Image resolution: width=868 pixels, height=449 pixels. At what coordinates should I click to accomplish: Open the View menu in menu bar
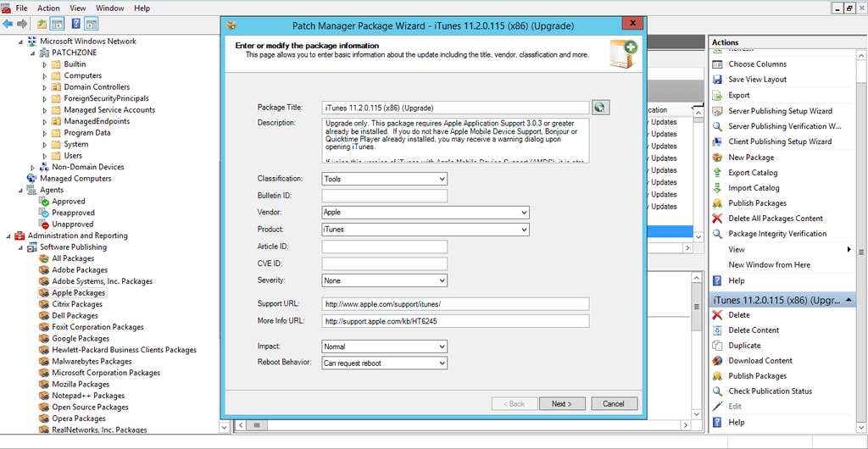[x=78, y=8]
